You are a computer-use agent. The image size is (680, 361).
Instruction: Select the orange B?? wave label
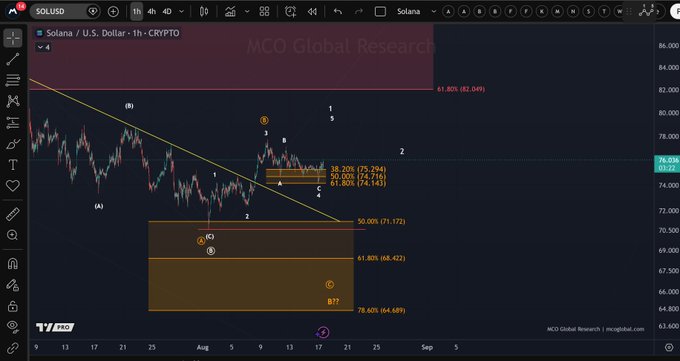(x=333, y=302)
